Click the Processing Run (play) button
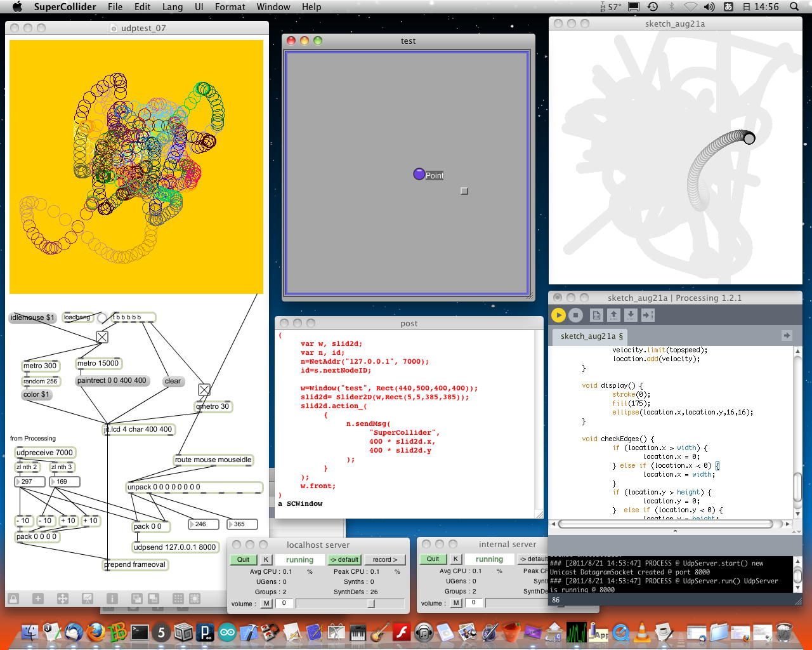The image size is (812, 650). [558, 315]
